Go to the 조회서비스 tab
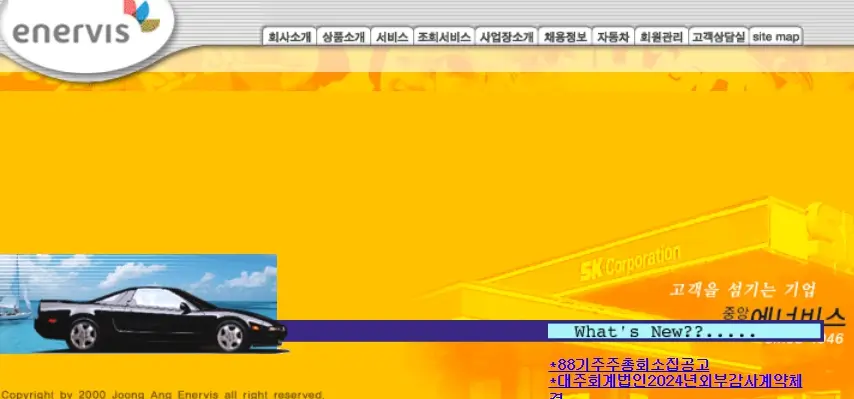854x399 pixels. tap(444, 36)
